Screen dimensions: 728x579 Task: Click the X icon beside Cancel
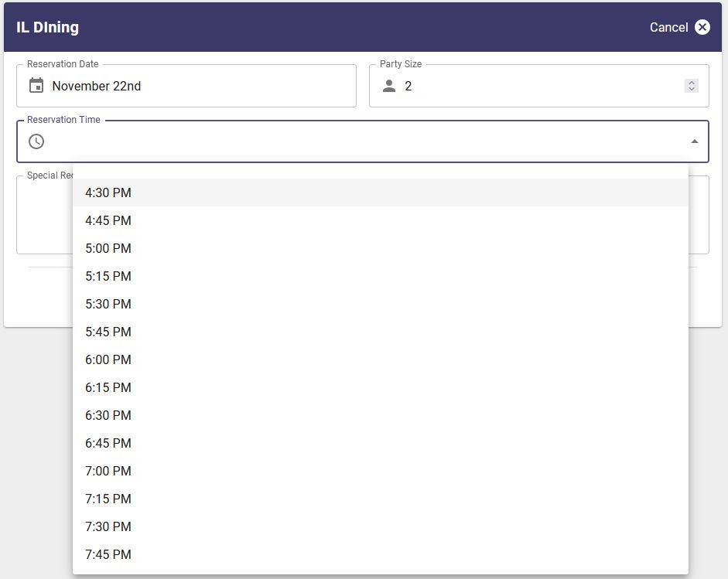tap(702, 27)
